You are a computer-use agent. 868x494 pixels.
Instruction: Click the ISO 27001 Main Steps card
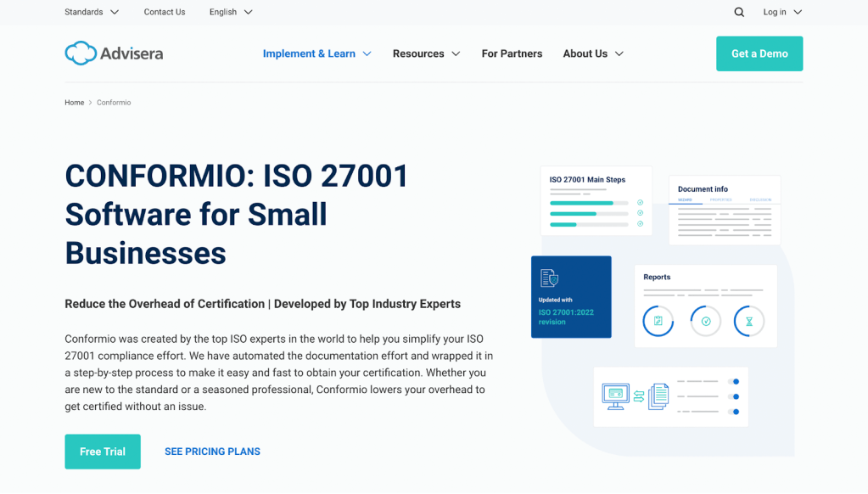(596, 200)
